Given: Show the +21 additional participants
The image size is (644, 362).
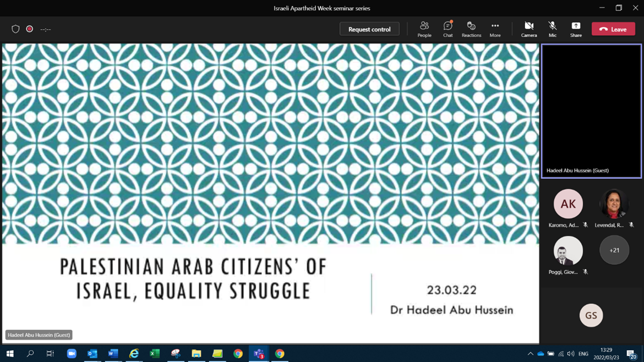Looking at the screenshot, I should [614, 250].
